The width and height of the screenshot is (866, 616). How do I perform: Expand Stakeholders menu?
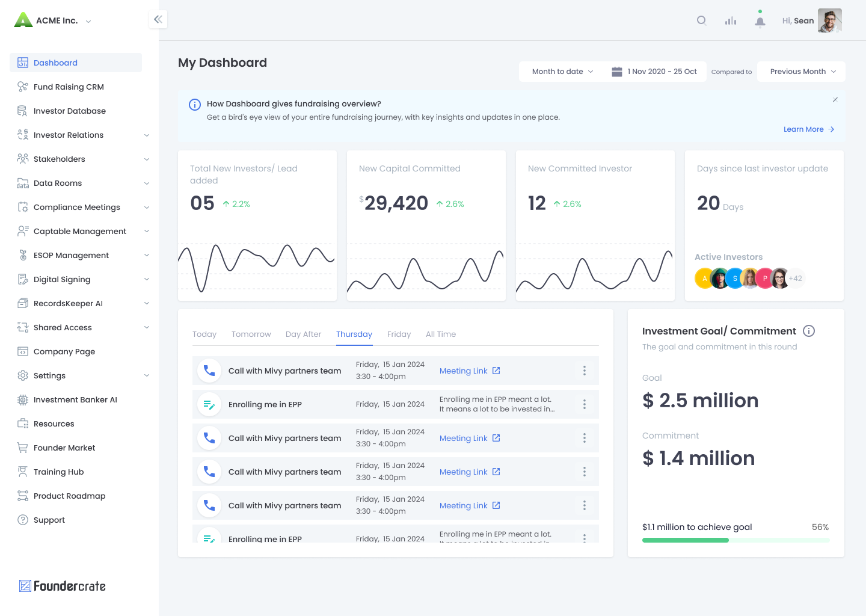[147, 159]
